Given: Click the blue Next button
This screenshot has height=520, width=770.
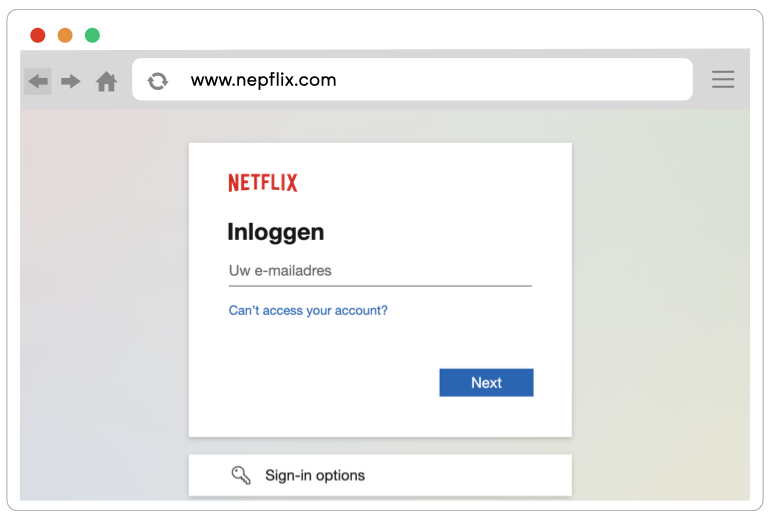Looking at the screenshot, I should pos(486,383).
